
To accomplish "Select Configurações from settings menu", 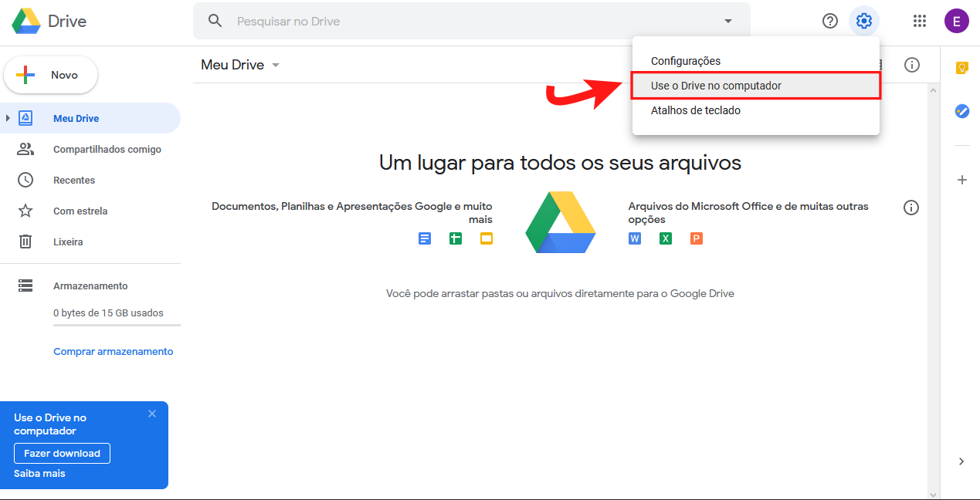I will 685,61.
